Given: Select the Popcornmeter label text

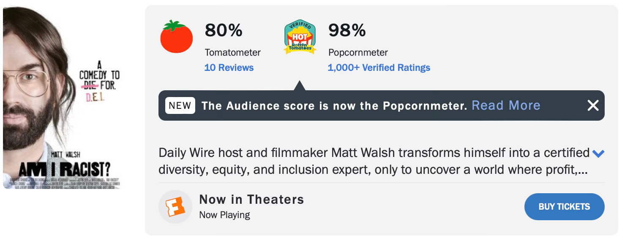Looking at the screenshot, I should pos(358,53).
